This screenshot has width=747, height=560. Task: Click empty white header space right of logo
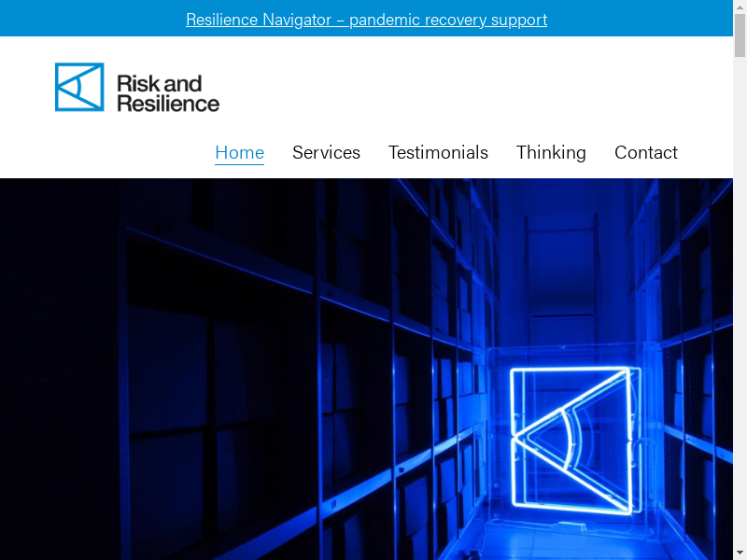click(467, 87)
